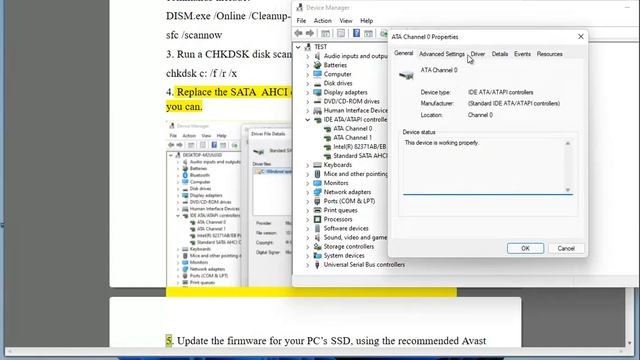This screenshot has width=640, height=360.
Task: Select ATA Channel 0 in the device tree
Action: tap(353, 129)
